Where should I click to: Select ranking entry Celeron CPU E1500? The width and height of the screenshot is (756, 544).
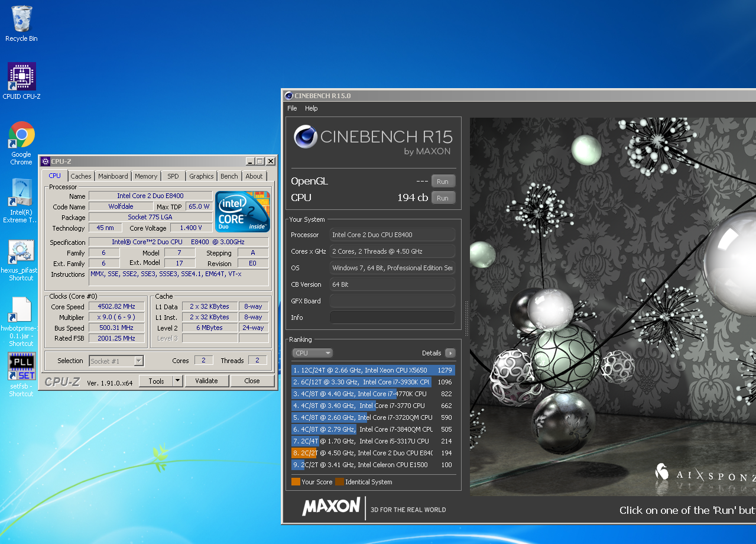pyautogui.click(x=374, y=465)
